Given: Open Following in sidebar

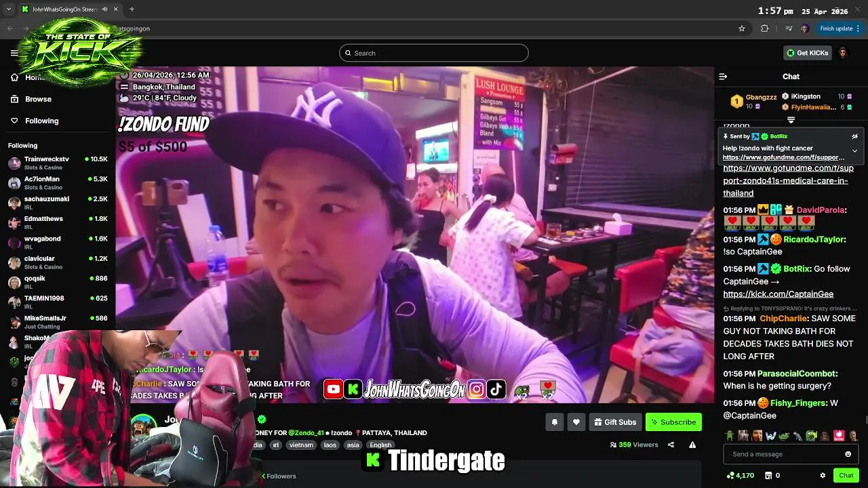Looking at the screenshot, I should click(x=41, y=121).
